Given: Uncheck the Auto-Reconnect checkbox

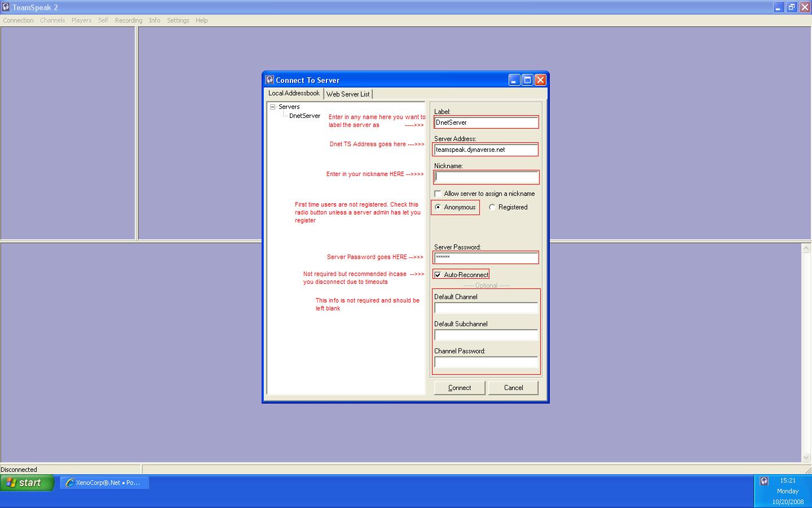Looking at the screenshot, I should coord(438,275).
